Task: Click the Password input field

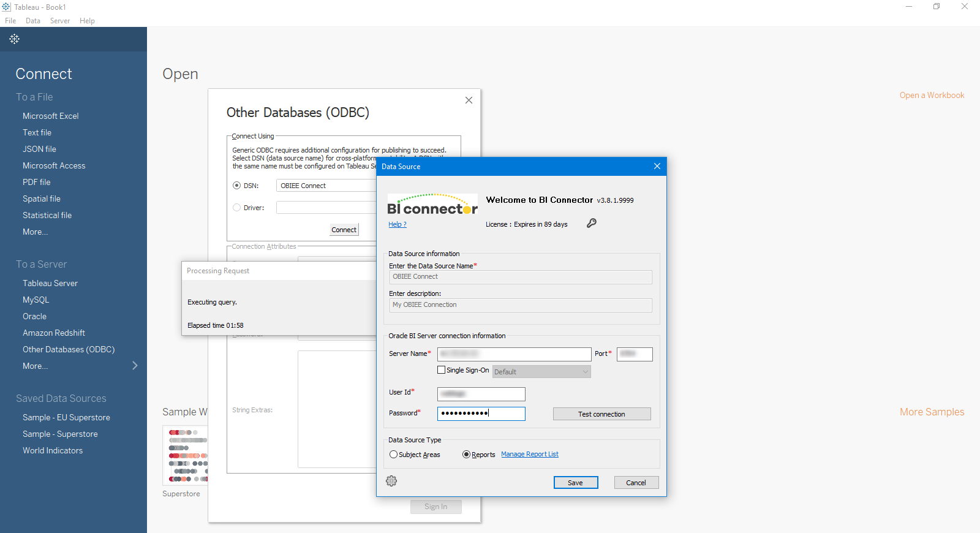Action: pos(481,414)
